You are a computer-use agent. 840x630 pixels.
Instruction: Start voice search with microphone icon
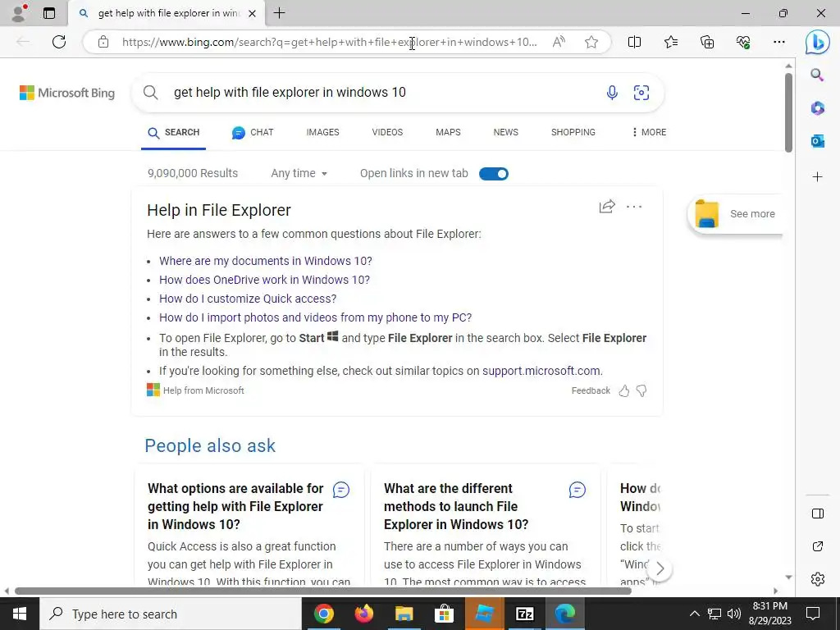612,93
